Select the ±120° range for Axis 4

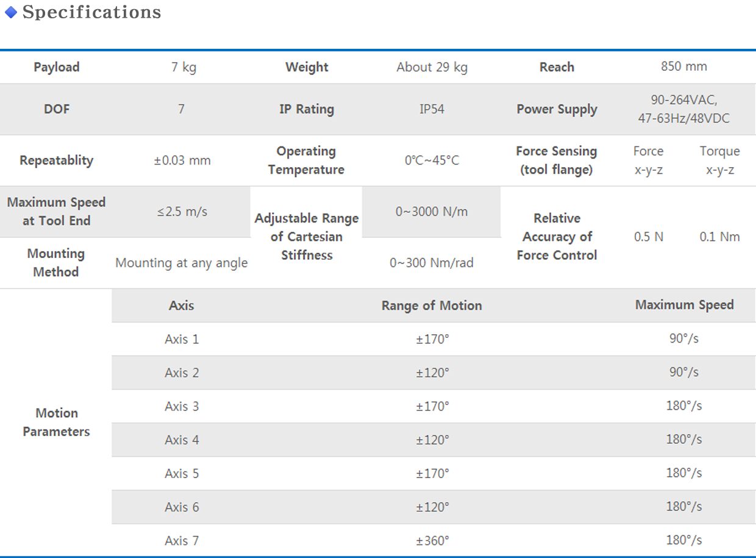(432, 440)
